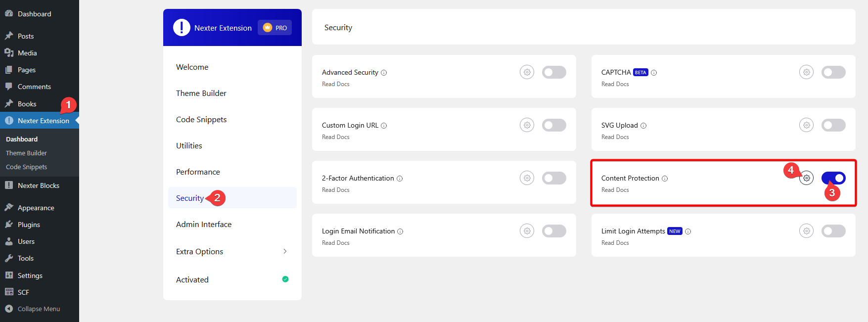Expand Extra Options chevron arrow
Screen dimensions: 868x322
click(x=285, y=251)
